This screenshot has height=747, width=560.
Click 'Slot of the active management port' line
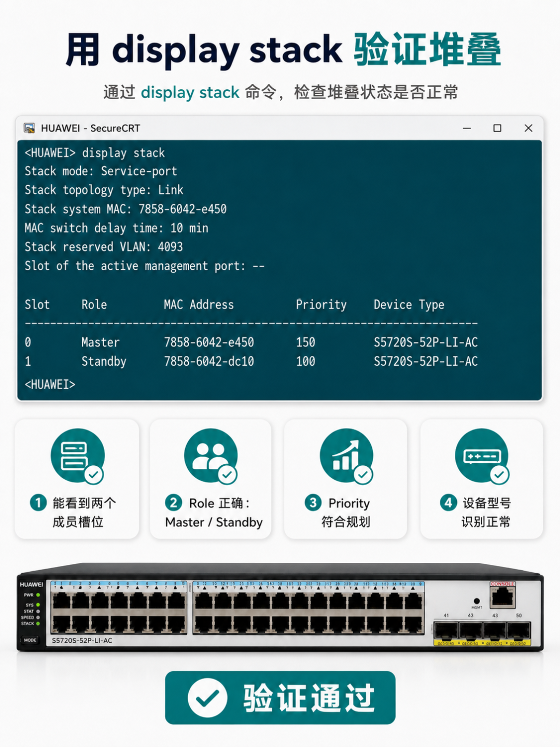[x=145, y=266]
